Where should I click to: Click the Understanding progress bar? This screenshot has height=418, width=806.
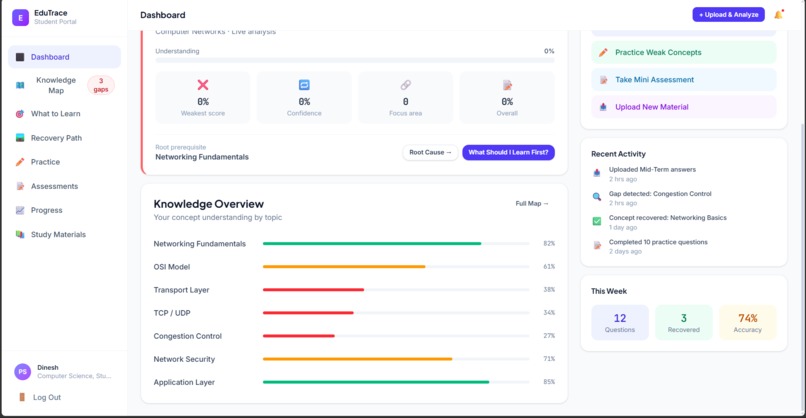point(355,60)
